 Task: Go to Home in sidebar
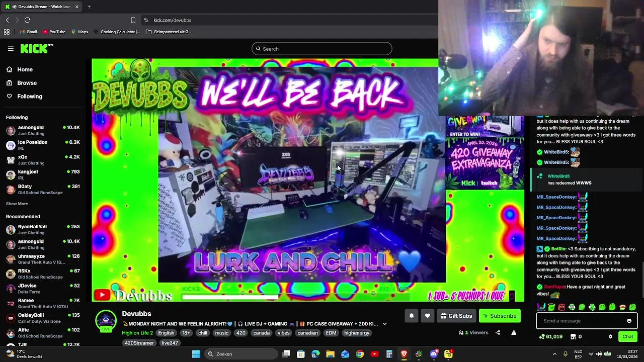pos(20,69)
